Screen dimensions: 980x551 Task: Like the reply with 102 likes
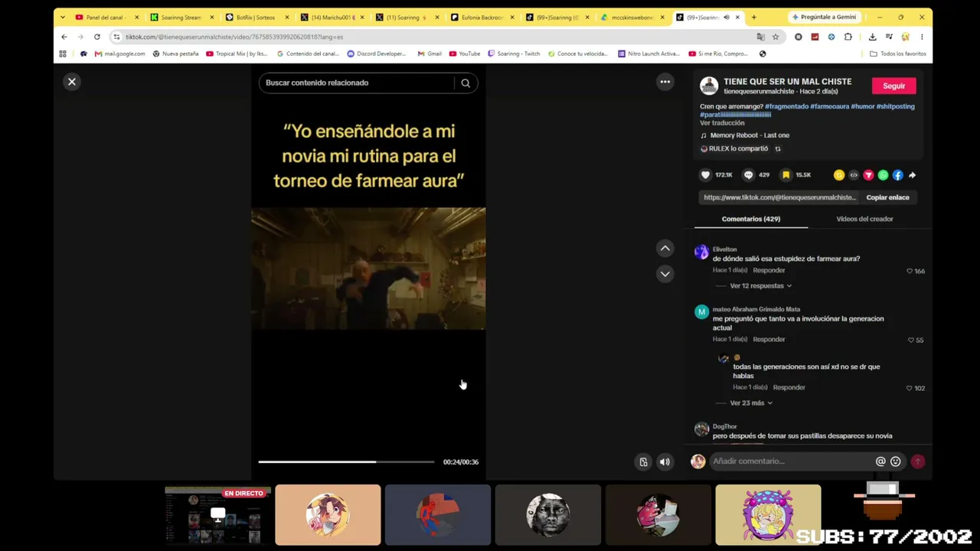(910, 388)
